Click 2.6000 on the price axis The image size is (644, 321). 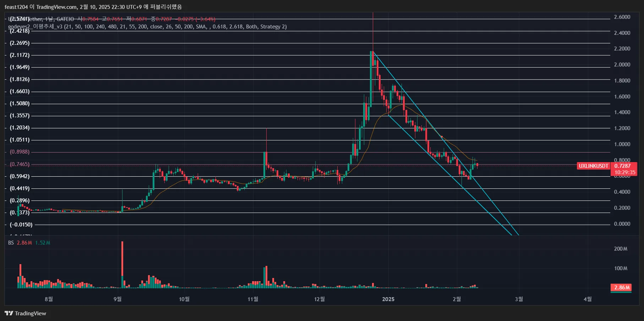[622, 17]
